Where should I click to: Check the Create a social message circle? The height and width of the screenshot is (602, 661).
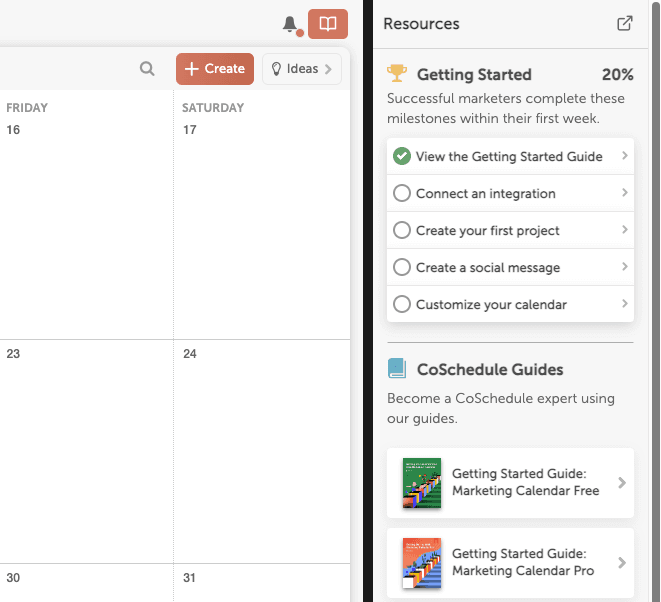402,267
